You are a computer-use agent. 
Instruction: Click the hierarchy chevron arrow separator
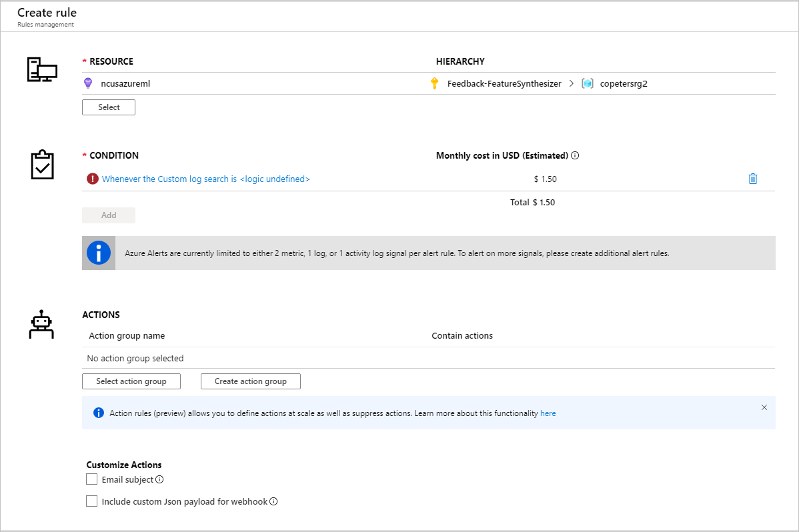(x=571, y=83)
